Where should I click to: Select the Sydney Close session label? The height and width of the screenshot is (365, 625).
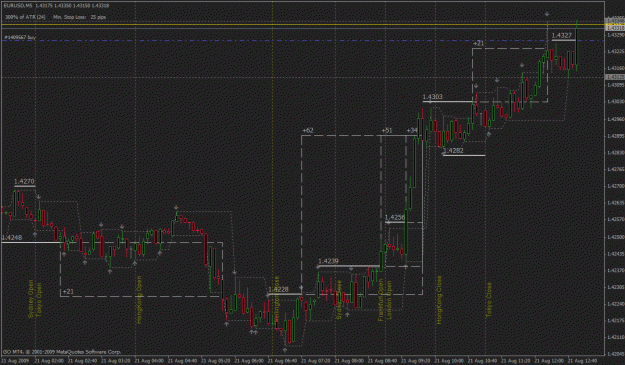pyautogui.click(x=339, y=300)
